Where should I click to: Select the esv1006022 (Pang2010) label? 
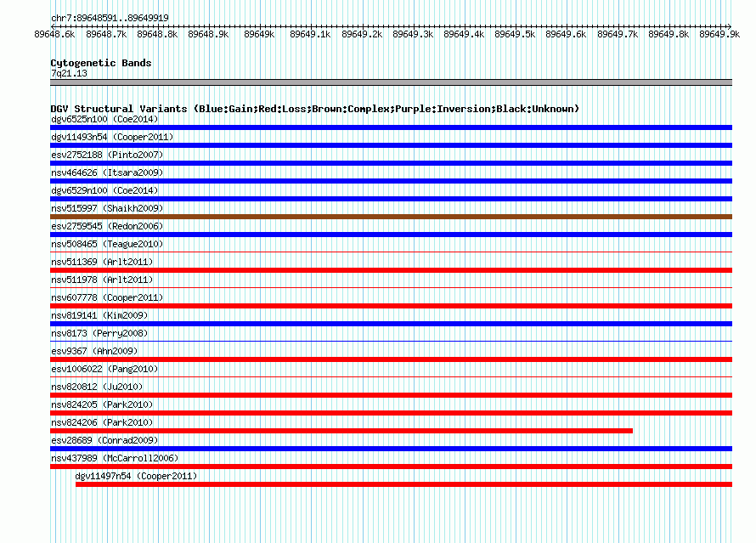click(x=104, y=369)
